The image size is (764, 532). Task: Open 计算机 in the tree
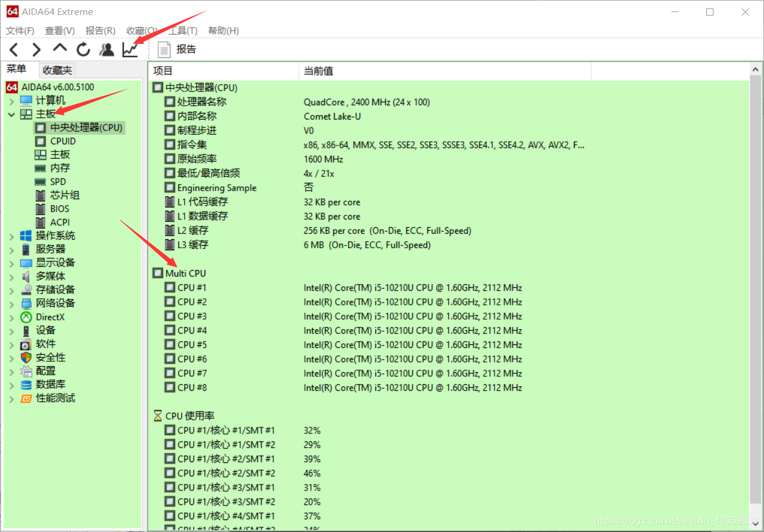click(x=51, y=100)
